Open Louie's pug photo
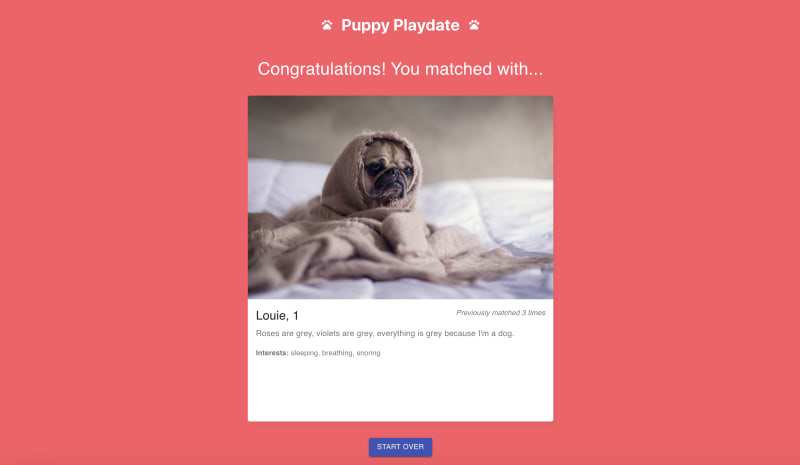Image resolution: width=800 pixels, height=465 pixels. pos(400,197)
